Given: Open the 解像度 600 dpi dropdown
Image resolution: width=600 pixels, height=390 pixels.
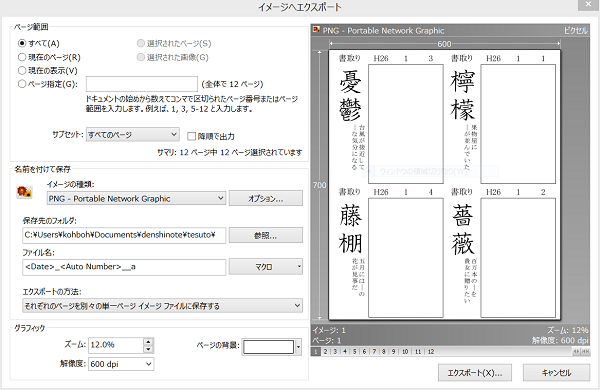Looking at the screenshot, I should point(121,364).
